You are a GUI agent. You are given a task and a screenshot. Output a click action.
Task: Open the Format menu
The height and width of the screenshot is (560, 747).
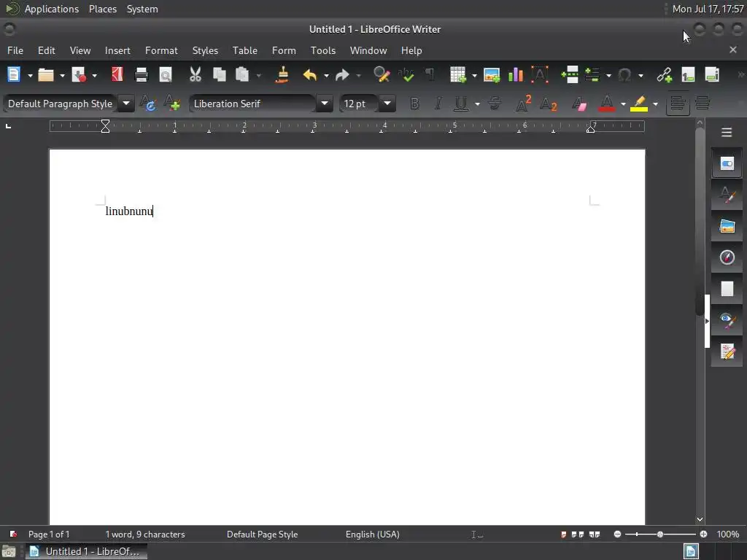point(161,50)
